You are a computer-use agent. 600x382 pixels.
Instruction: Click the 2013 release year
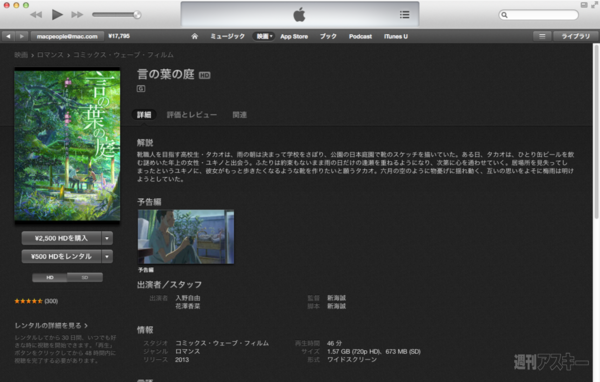(x=182, y=360)
